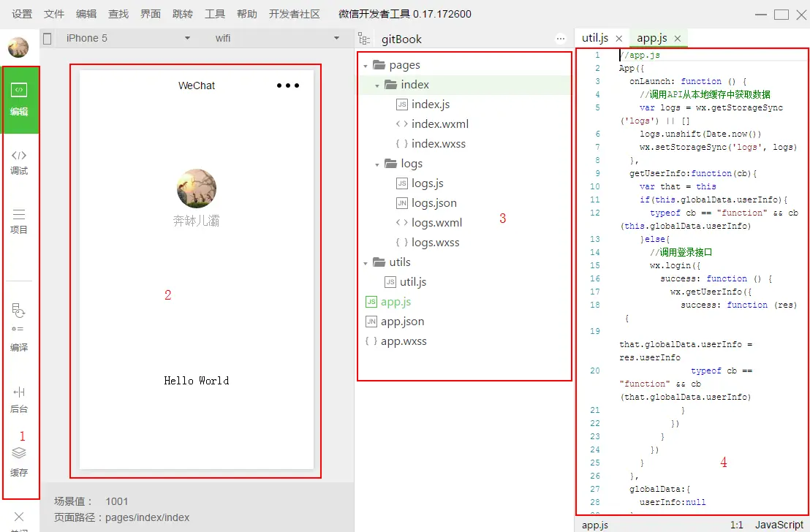Open util.js in the file tree

coord(413,282)
